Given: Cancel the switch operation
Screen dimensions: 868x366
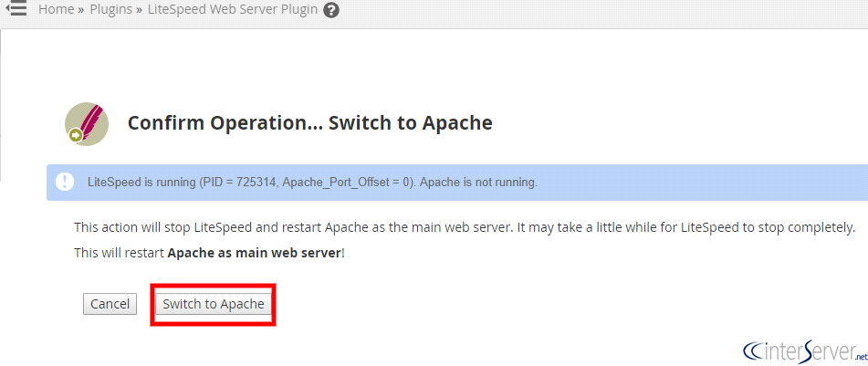Looking at the screenshot, I should click(x=110, y=304).
